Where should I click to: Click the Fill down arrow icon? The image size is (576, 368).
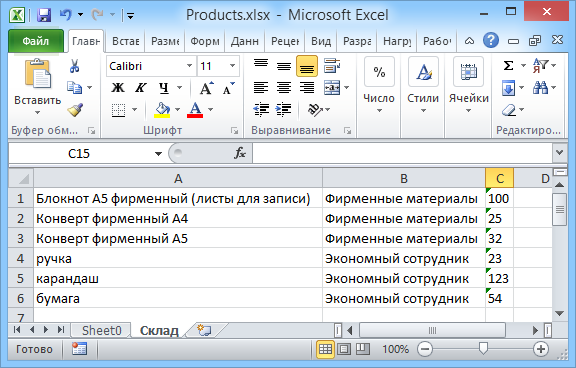(508, 88)
